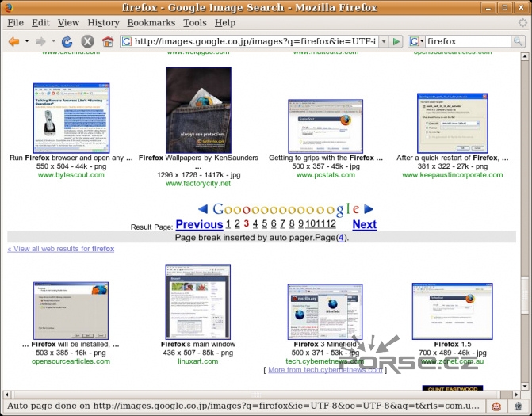Viewport: 532px width, 416px height.
Task: Click the horizontal scrollbar left arrow
Action: coord(6,395)
